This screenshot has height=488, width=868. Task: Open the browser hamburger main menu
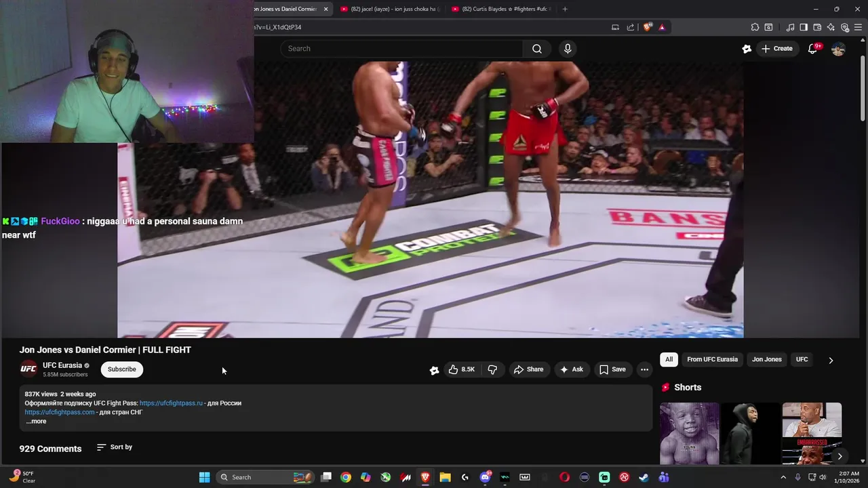point(859,27)
